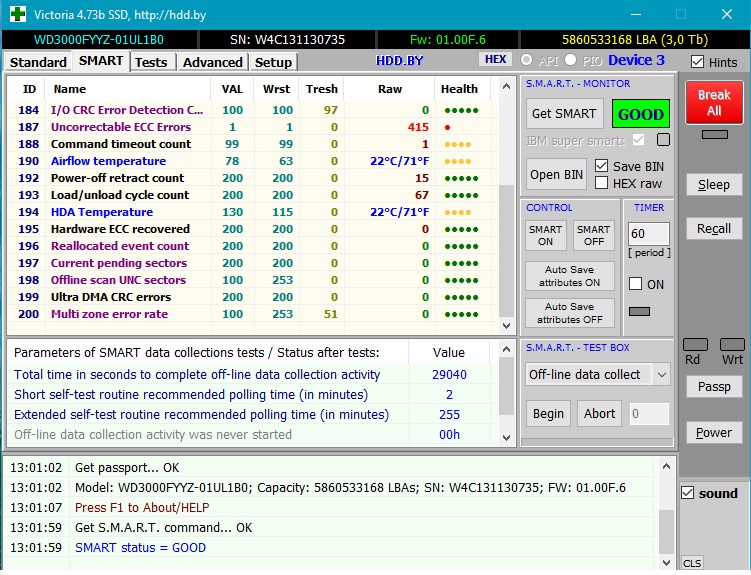751x575 pixels.
Task: Click the Health column header
Action: point(459,89)
